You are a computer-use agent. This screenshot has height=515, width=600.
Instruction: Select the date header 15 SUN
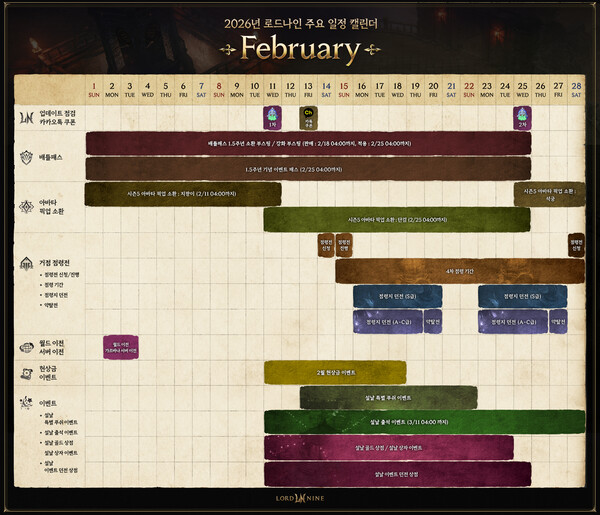pos(344,87)
